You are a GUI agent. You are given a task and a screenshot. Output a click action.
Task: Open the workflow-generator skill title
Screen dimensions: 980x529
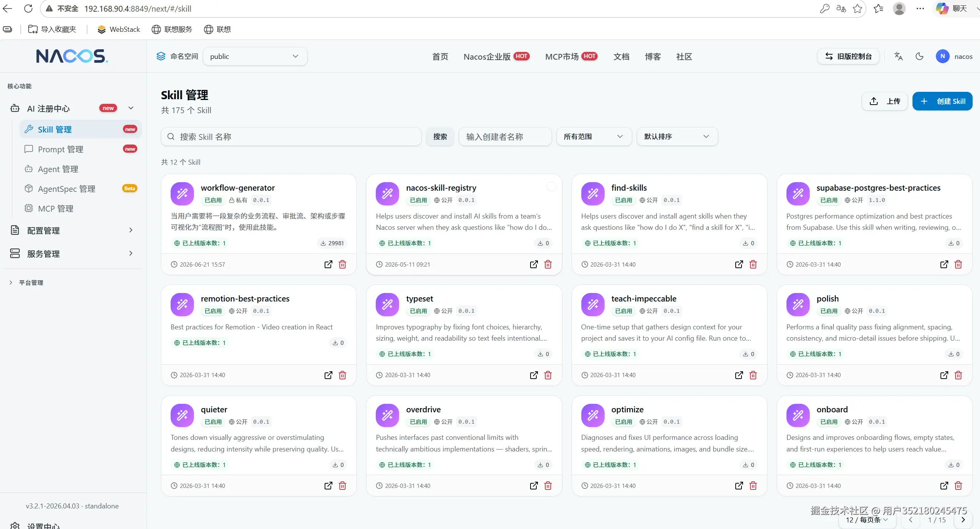[238, 188]
